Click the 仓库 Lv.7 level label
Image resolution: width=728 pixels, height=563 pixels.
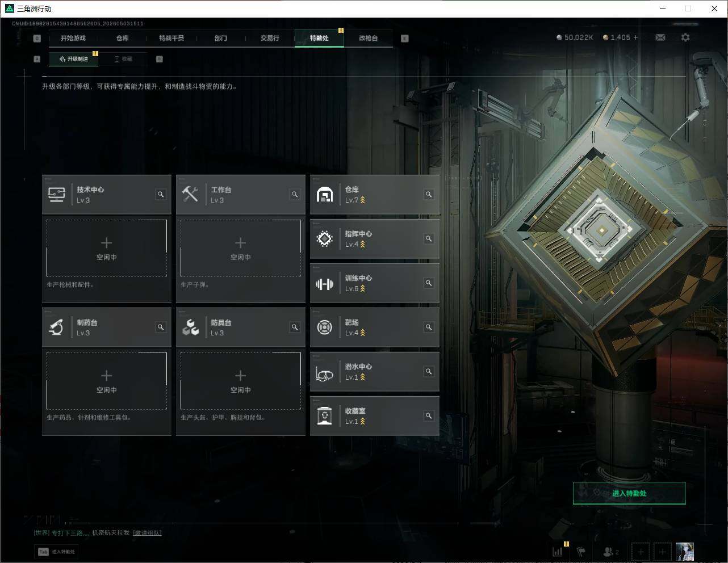[x=352, y=200]
